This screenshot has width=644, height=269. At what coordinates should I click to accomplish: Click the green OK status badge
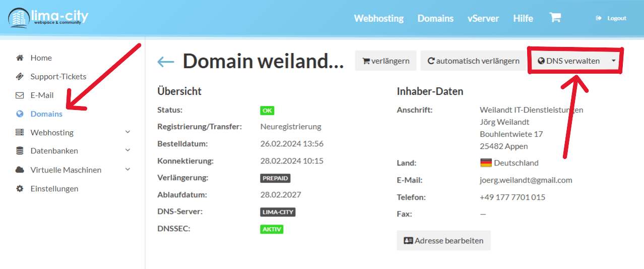click(267, 111)
